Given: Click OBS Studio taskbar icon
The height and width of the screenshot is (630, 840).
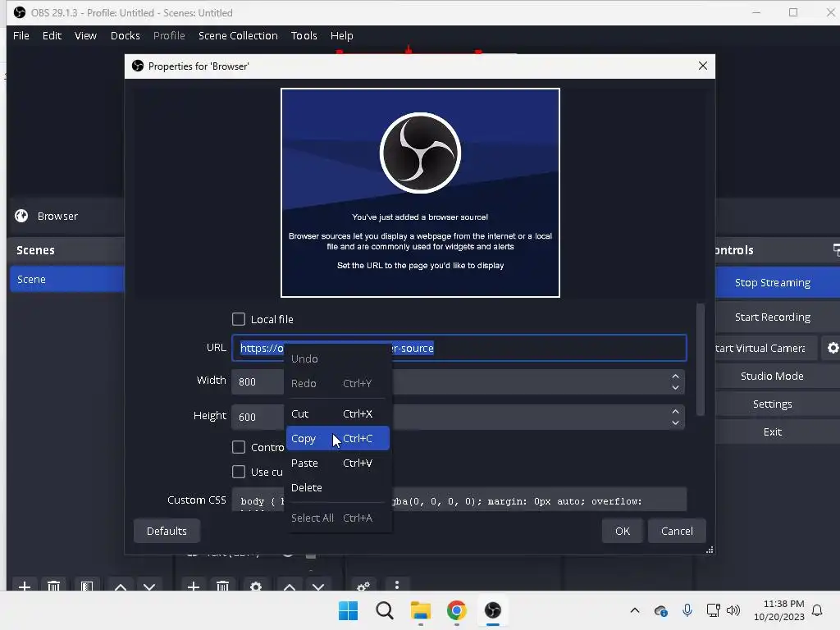Looking at the screenshot, I should (x=492, y=610).
